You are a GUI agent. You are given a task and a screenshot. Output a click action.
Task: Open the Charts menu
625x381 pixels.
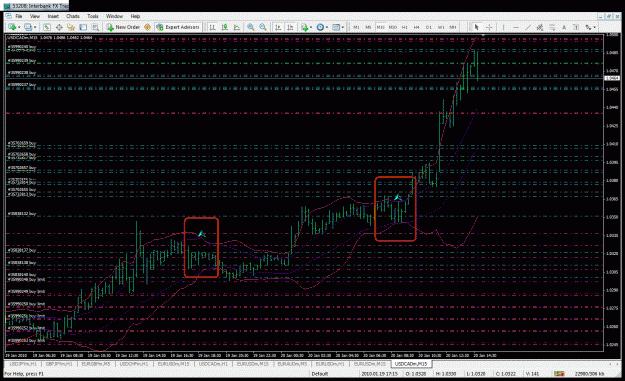(x=73, y=16)
